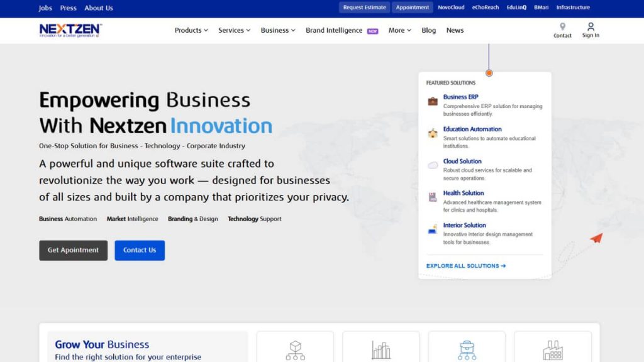This screenshot has height=362, width=644.
Task: Expand the Products dropdown menu
Action: (191, 30)
